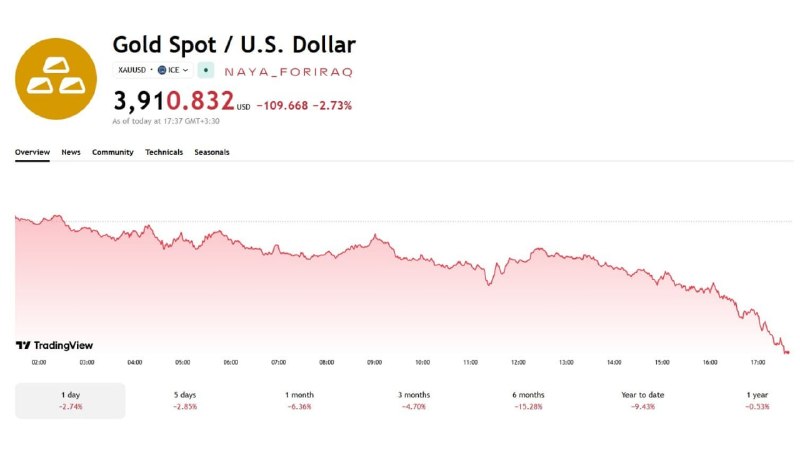The width and height of the screenshot is (800, 450).
Task: Choose the 5 days range
Action: tap(185, 401)
